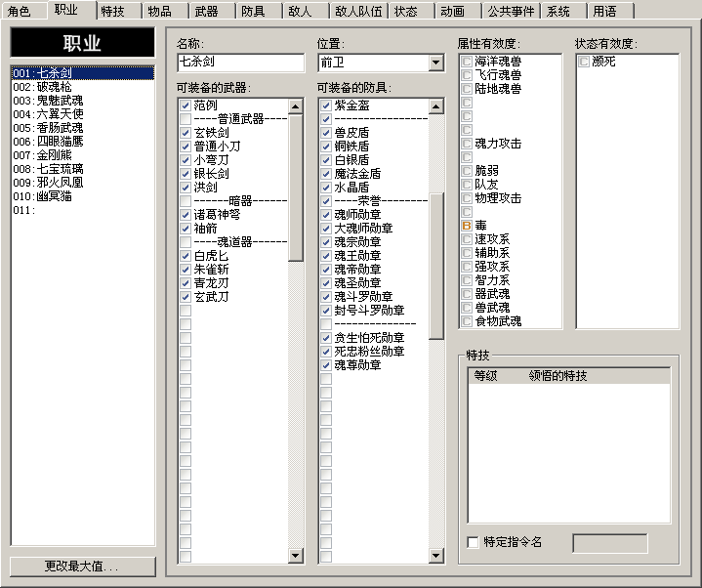Enable the 特定指令名 checkbox
Viewport: 702px width, 588px height.
[473, 542]
